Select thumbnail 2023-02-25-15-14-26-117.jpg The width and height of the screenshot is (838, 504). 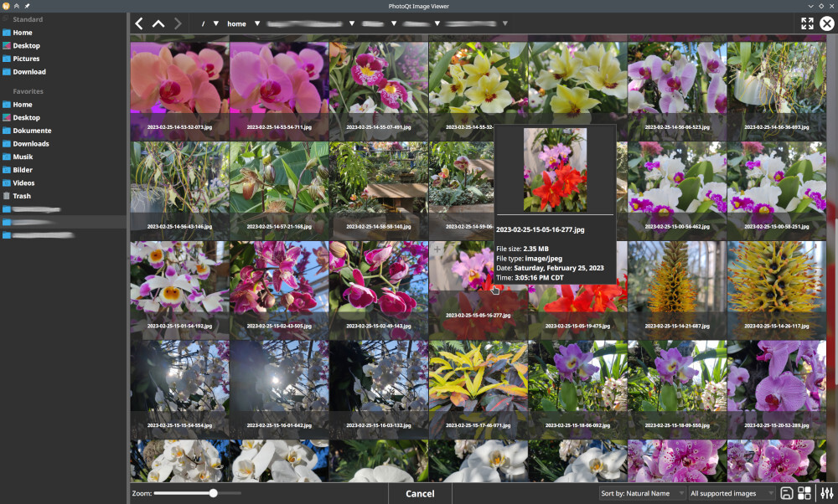pyautogui.click(x=777, y=290)
